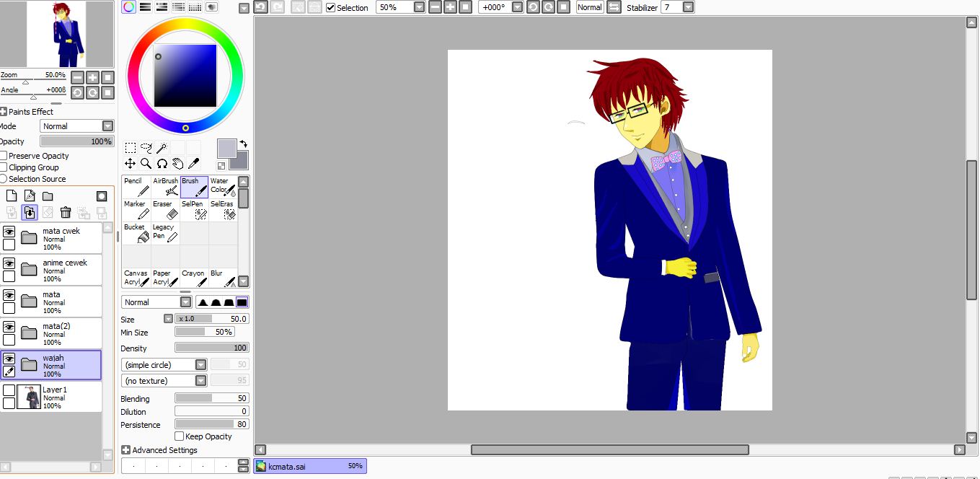Select the Eraser tool

coord(165,210)
